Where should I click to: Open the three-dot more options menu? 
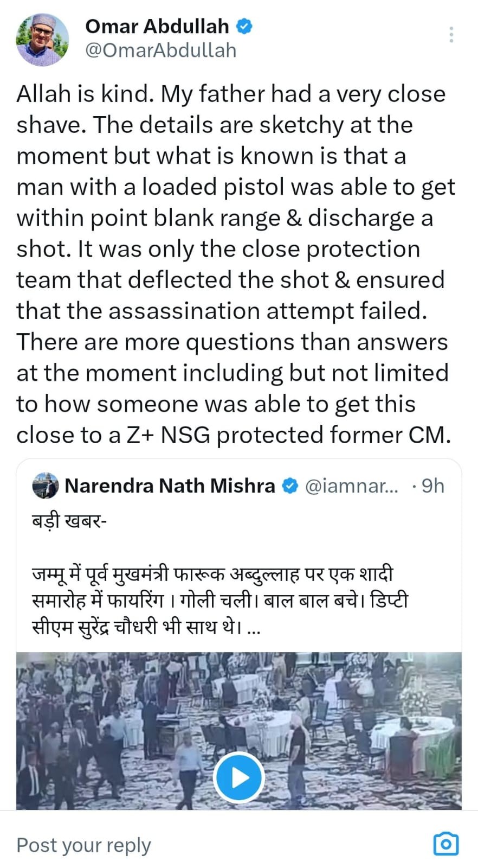click(451, 34)
